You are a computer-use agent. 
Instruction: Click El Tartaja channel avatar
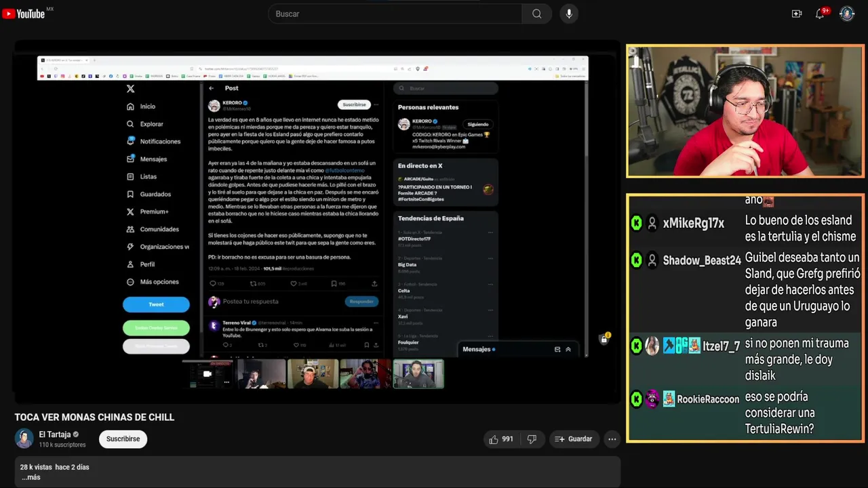coord(24,439)
